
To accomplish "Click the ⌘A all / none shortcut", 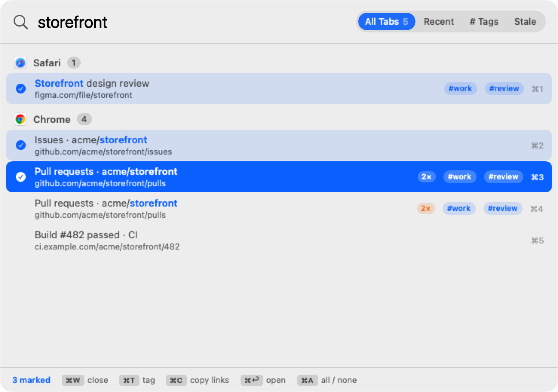I will point(327,380).
